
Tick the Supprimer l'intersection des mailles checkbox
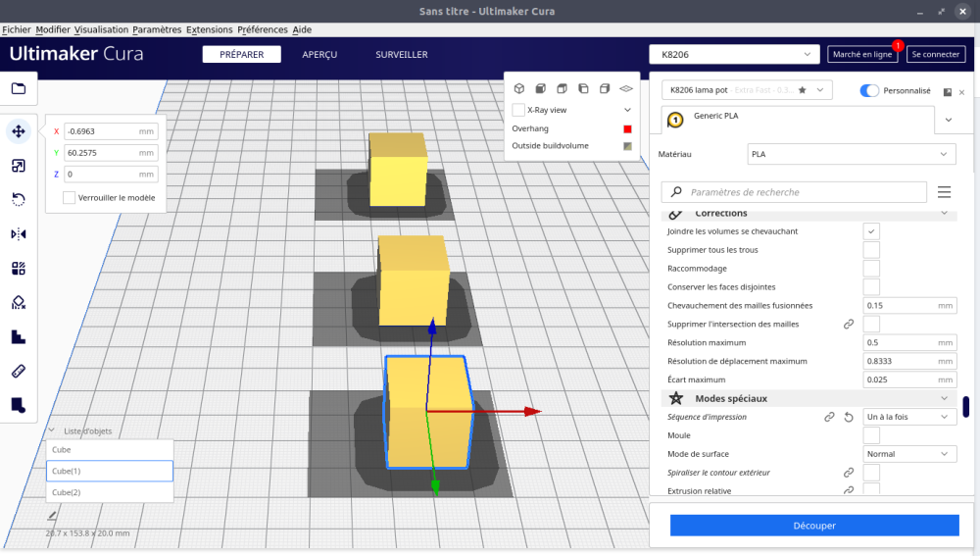pyautogui.click(x=871, y=324)
